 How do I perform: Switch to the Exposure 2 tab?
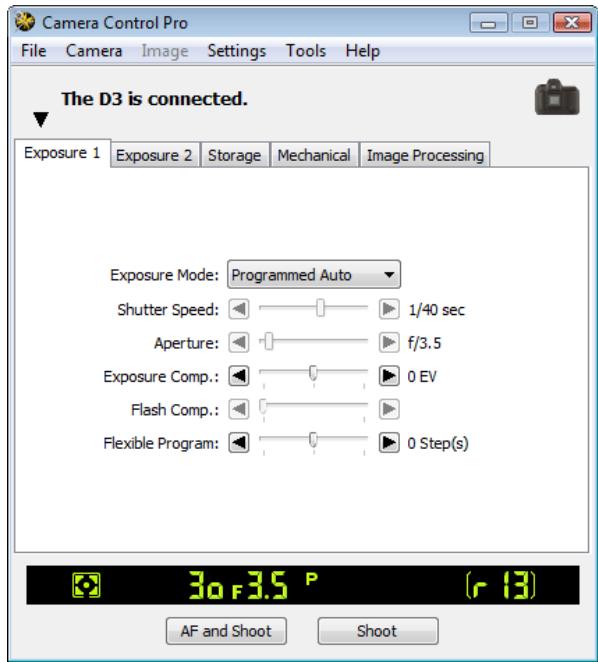coord(154,155)
